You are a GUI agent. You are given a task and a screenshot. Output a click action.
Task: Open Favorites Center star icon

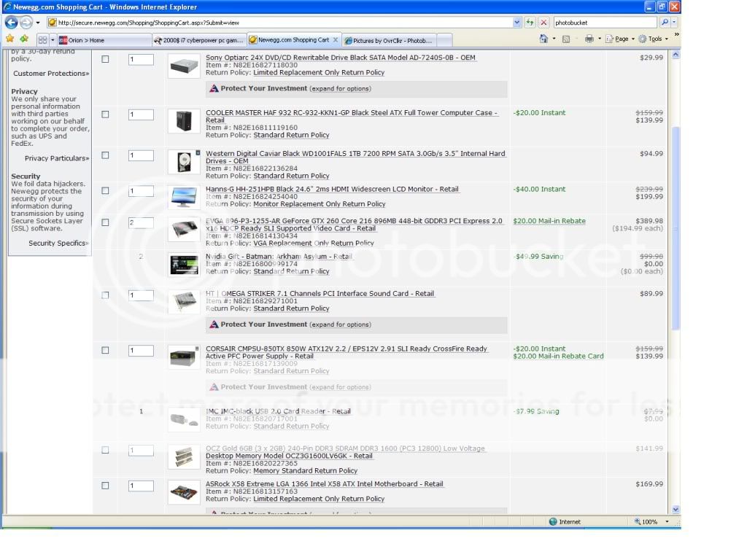10,39
